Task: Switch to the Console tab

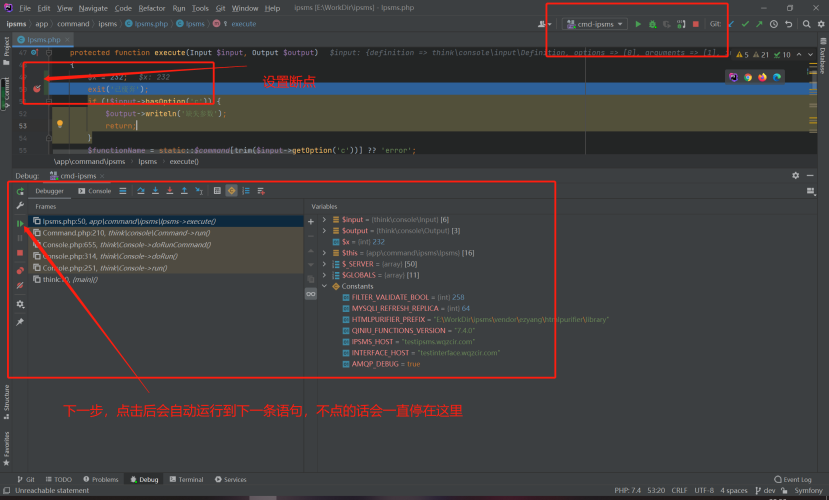Action: coord(95,191)
